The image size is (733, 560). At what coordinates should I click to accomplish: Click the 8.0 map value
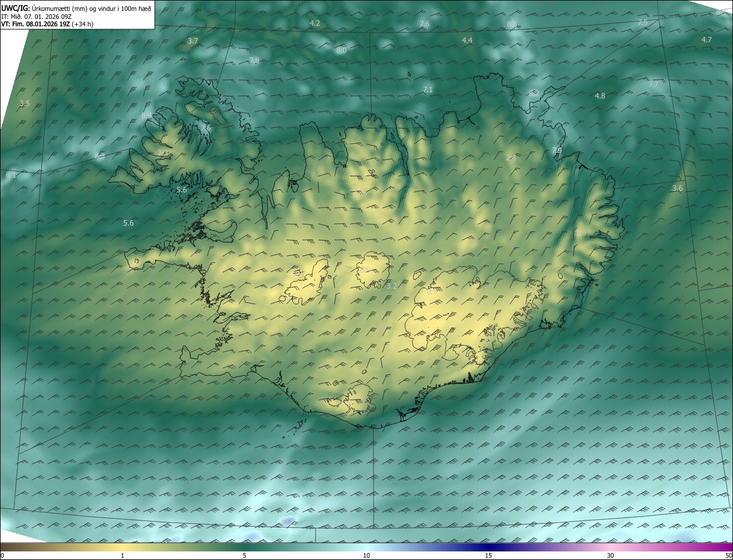tap(341, 50)
